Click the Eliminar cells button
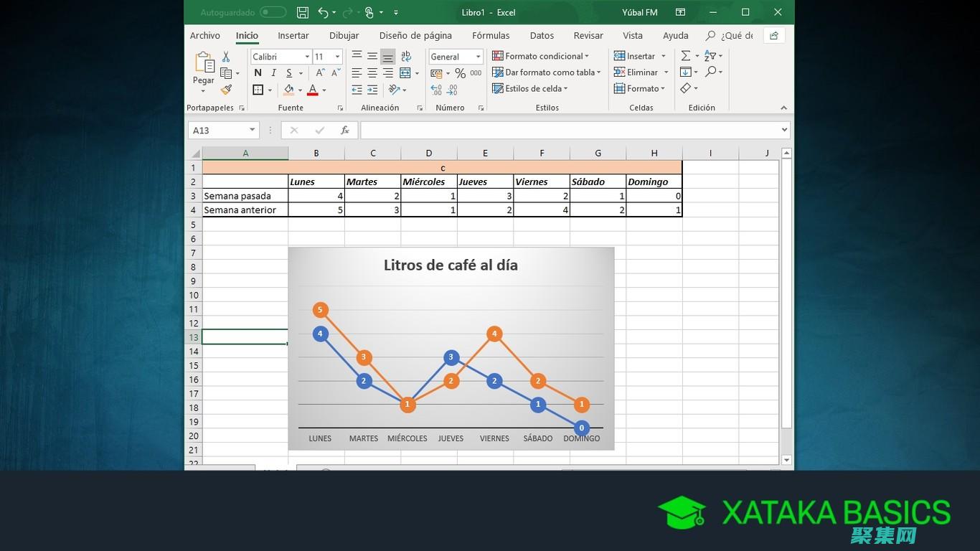Screen dimensions: 980x551 (x=636, y=72)
